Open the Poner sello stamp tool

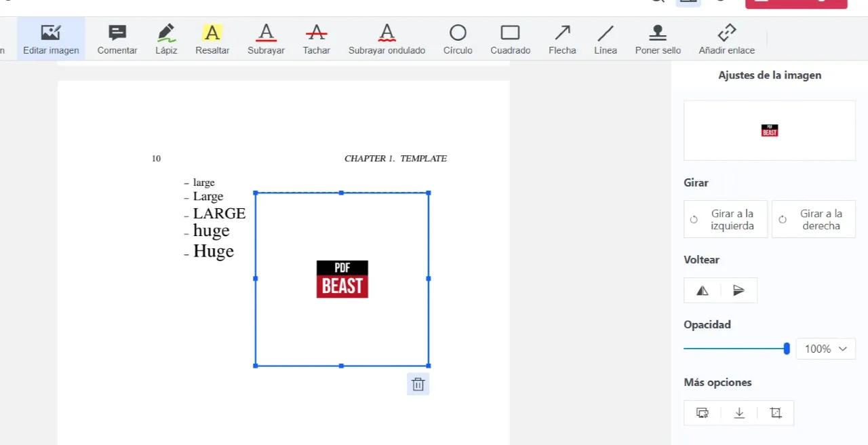tap(658, 39)
